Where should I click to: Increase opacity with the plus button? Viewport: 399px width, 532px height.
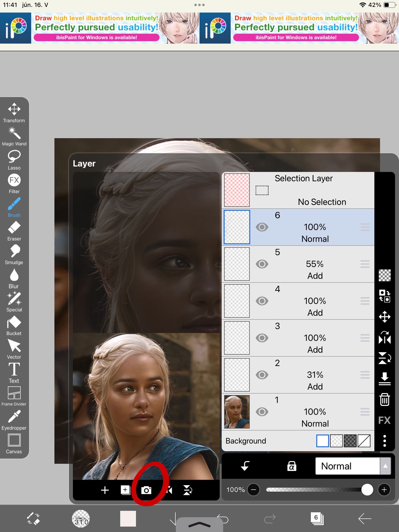point(384,490)
